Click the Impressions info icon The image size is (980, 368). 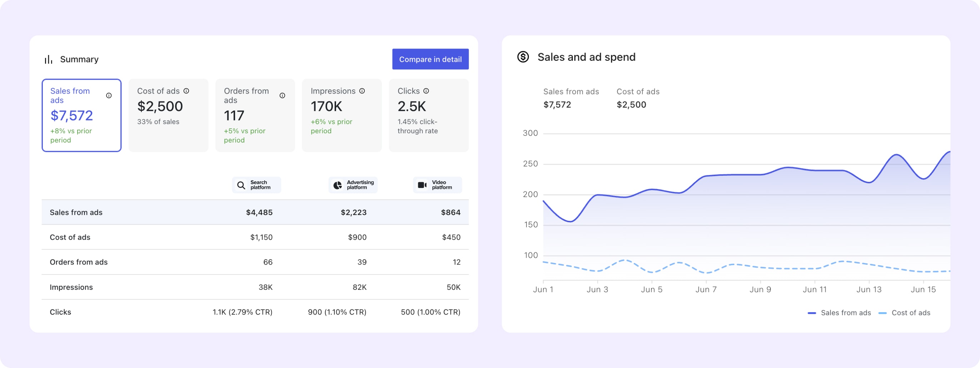pos(362,91)
